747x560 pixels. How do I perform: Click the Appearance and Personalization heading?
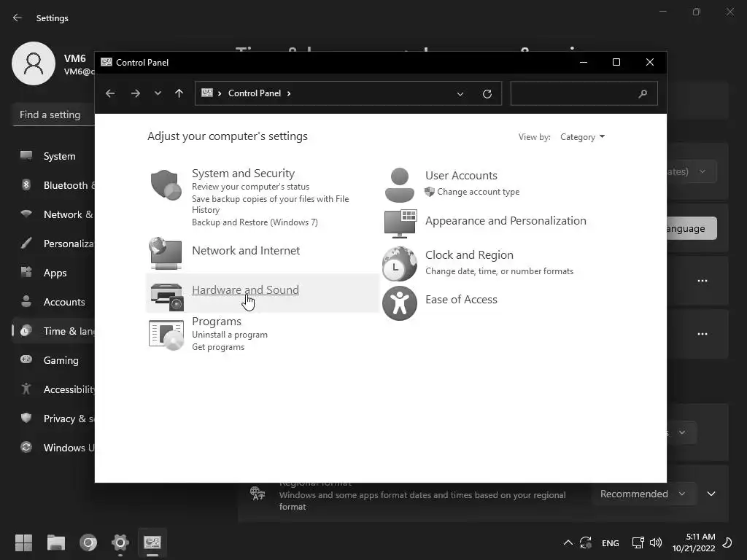[506, 220]
